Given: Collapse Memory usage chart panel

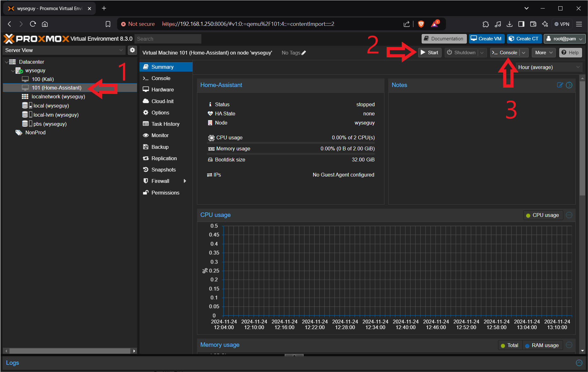Looking at the screenshot, I should (569, 345).
